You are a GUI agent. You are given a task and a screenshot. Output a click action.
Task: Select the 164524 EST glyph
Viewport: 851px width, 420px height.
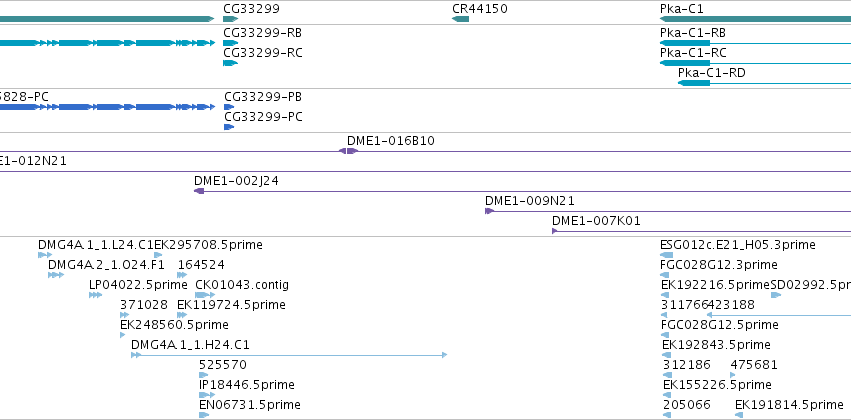tap(182, 275)
